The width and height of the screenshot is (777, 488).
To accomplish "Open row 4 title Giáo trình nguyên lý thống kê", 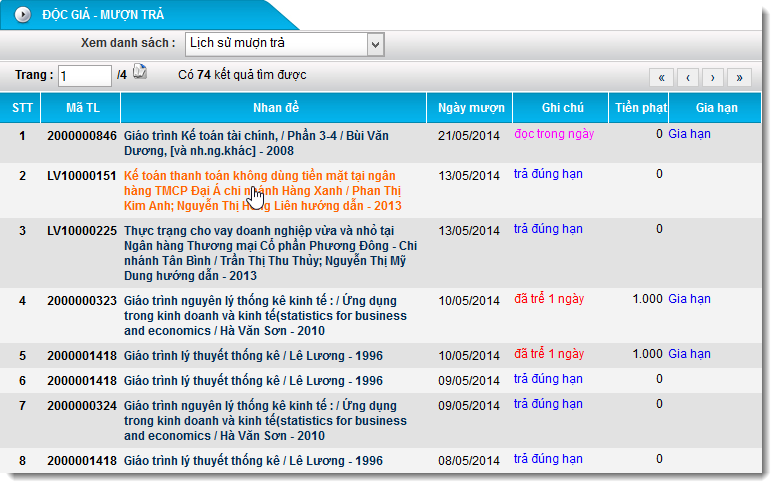I will coord(265,316).
